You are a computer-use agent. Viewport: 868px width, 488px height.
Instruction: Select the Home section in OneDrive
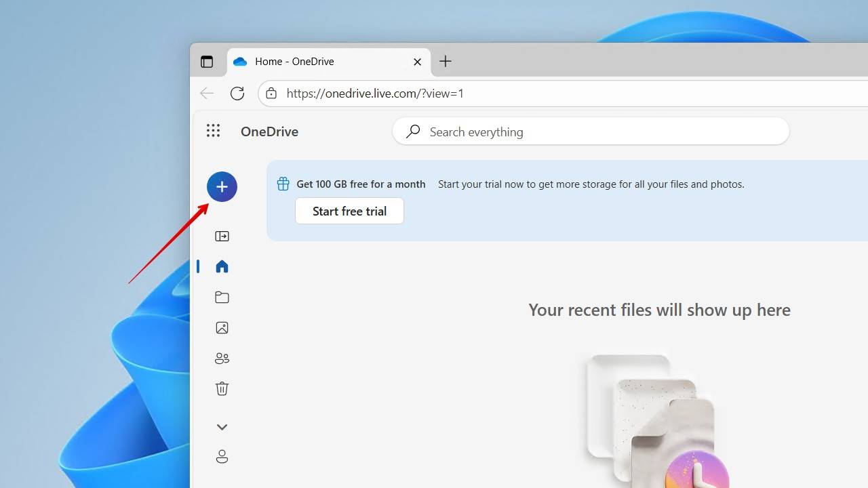pos(222,266)
